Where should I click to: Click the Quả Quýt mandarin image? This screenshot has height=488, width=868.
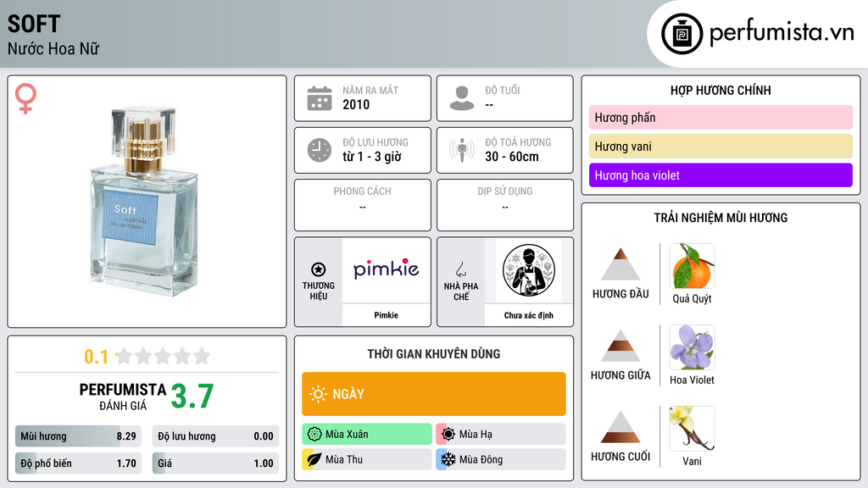pos(692,265)
